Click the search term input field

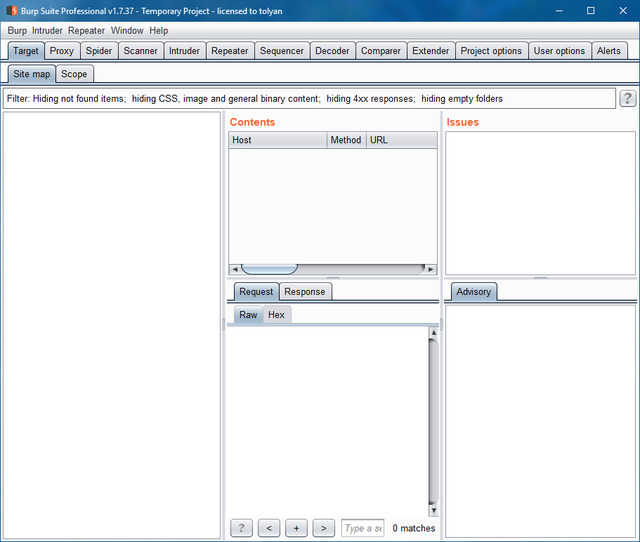tap(362, 527)
